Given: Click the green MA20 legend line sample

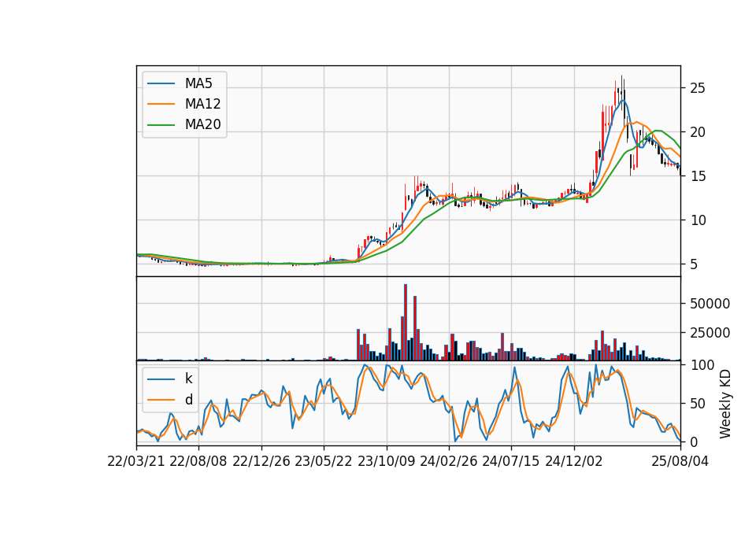Looking at the screenshot, I should pyautogui.click(x=161, y=124).
